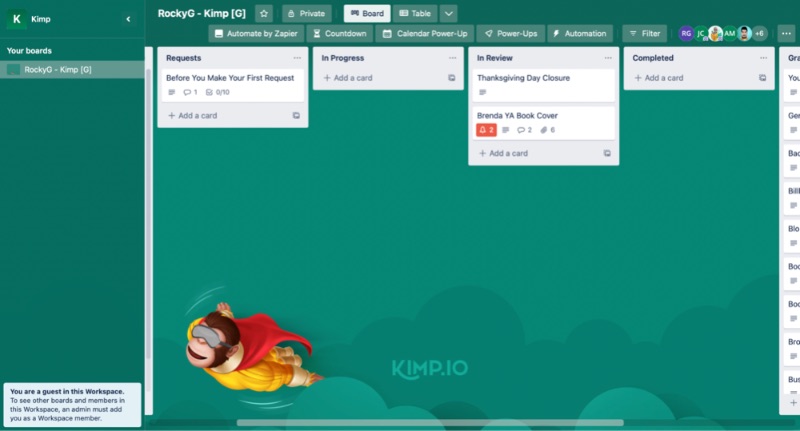Click the Your boards heading
This screenshot has height=431, width=800.
click(x=29, y=51)
